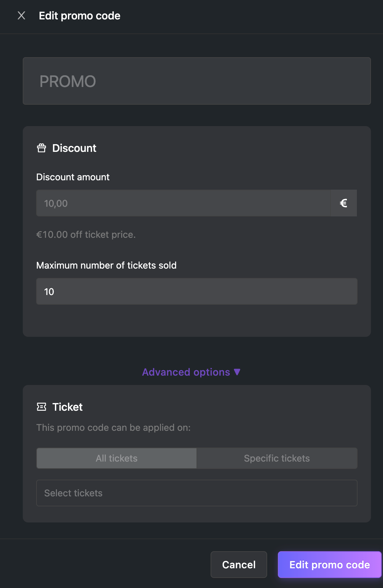Image resolution: width=383 pixels, height=588 pixels.
Task: Select the All tickets option
Action: point(116,458)
